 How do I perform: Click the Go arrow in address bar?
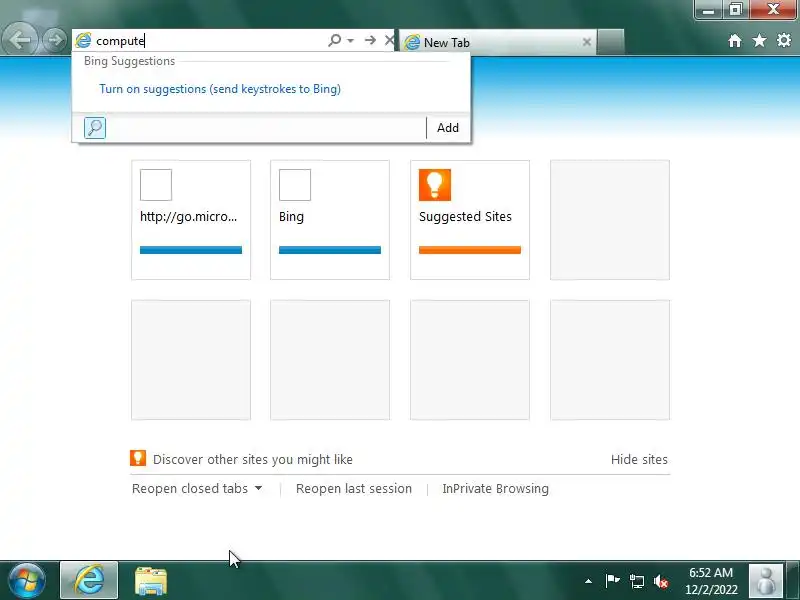pos(370,40)
